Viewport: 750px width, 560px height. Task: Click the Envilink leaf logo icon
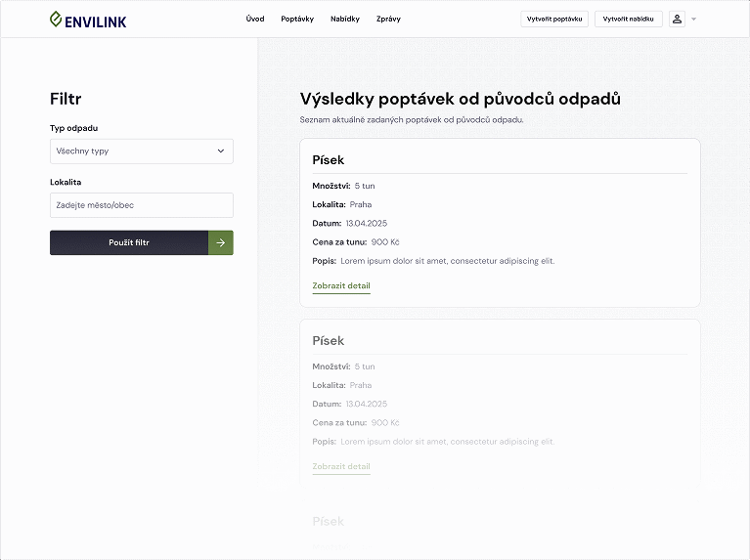56,19
